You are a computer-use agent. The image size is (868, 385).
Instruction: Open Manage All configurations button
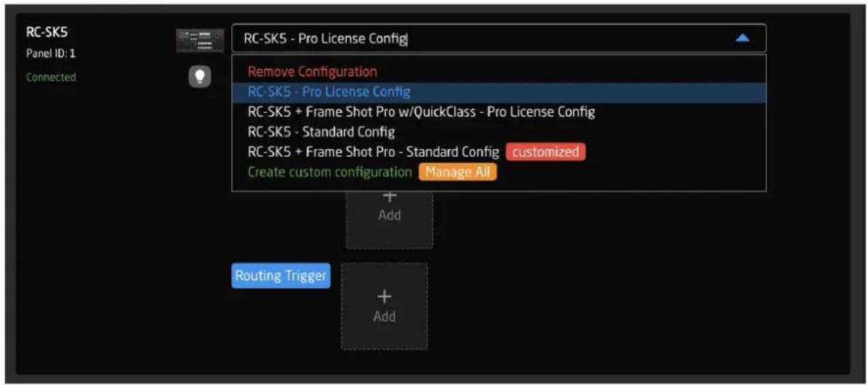pyautogui.click(x=458, y=172)
